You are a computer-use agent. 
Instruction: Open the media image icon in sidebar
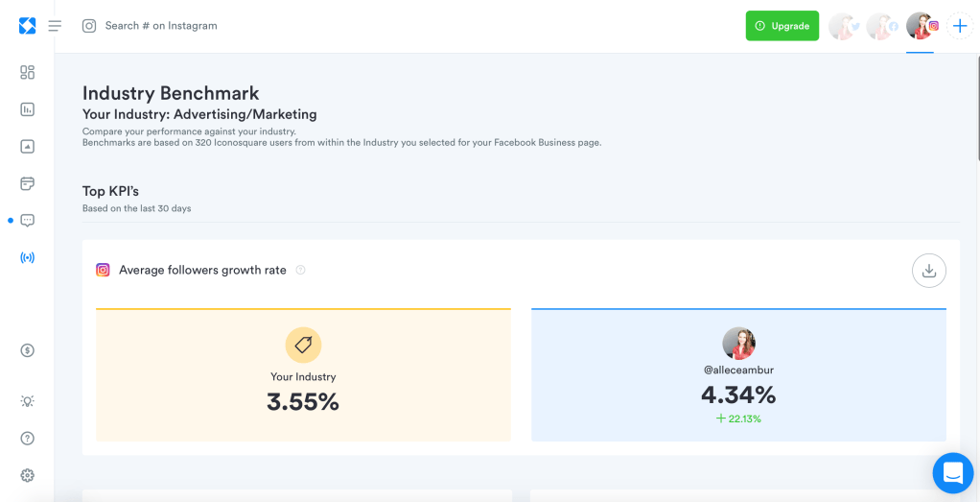tap(27, 147)
